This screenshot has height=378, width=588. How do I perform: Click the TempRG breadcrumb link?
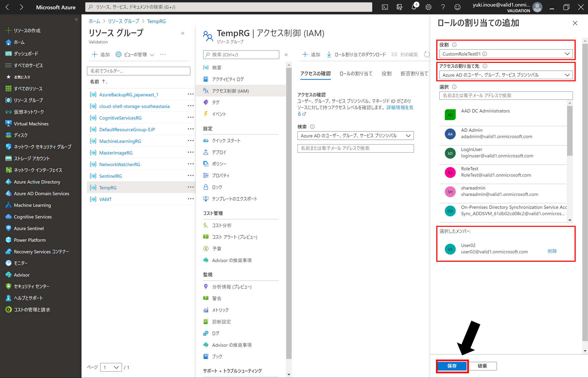point(156,21)
